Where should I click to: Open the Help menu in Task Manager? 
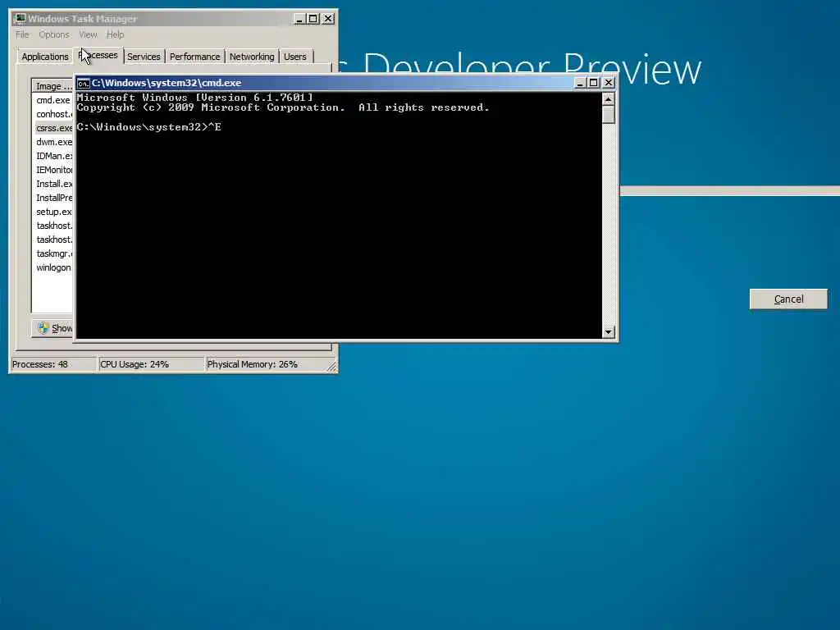click(115, 34)
